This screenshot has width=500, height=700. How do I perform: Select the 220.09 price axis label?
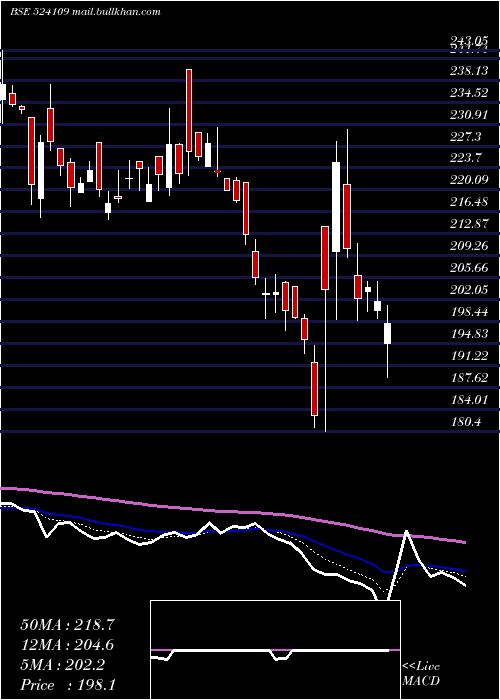coord(469,180)
